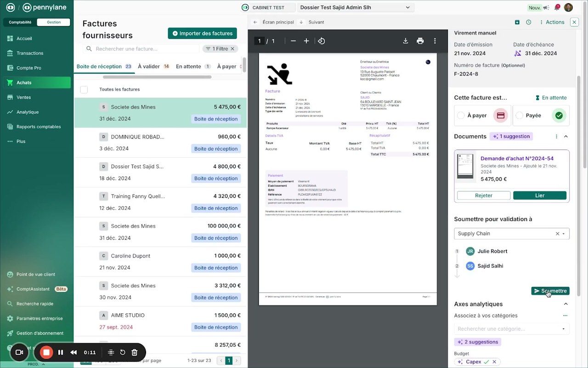This screenshot has width=588, height=368.
Task: Stop the screen recording
Action: [x=46, y=352]
